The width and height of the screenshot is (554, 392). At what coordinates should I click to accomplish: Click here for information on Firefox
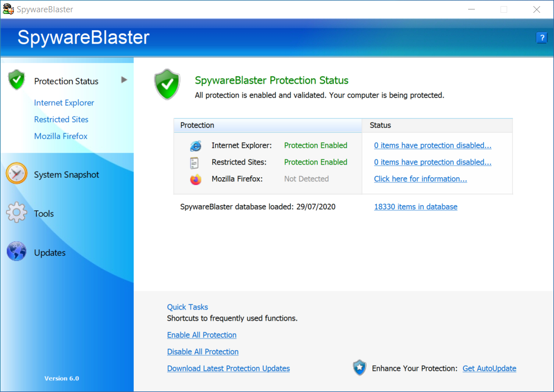[420, 179]
